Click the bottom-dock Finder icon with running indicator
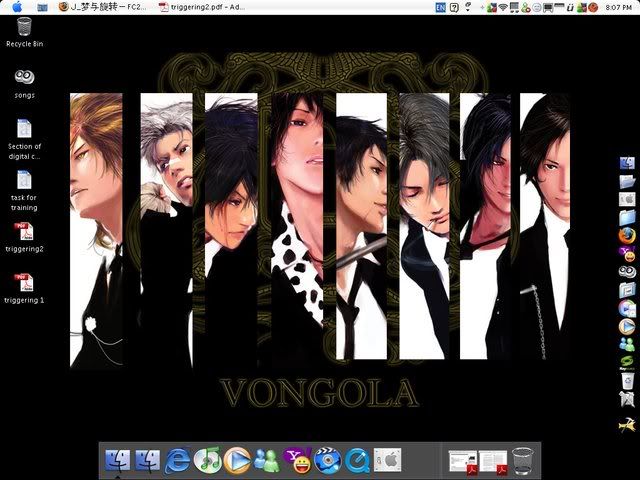The image size is (640, 480). (118, 460)
